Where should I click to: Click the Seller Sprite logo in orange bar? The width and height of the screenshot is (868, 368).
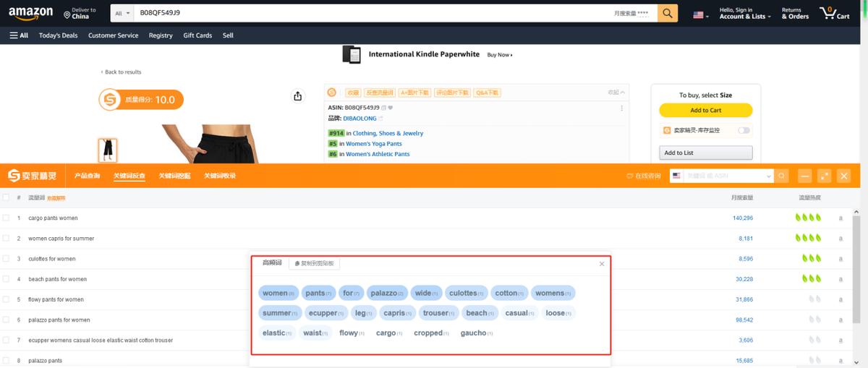coord(32,176)
